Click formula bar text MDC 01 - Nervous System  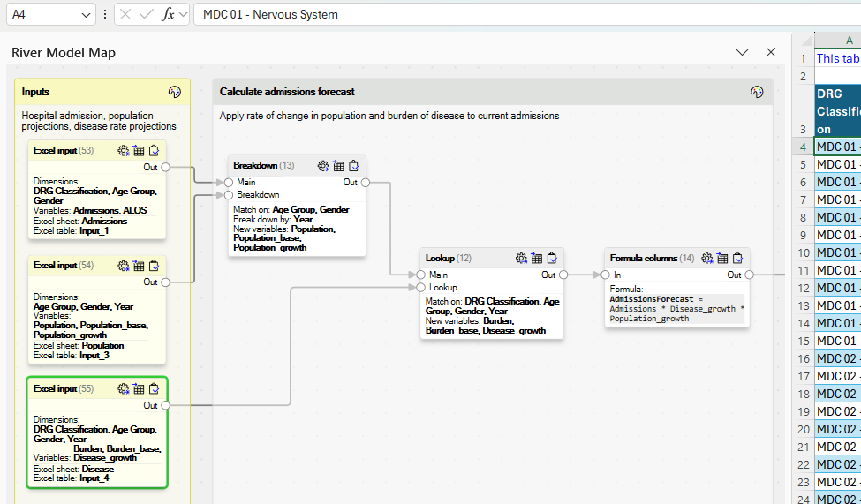pyautogui.click(x=270, y=15)
